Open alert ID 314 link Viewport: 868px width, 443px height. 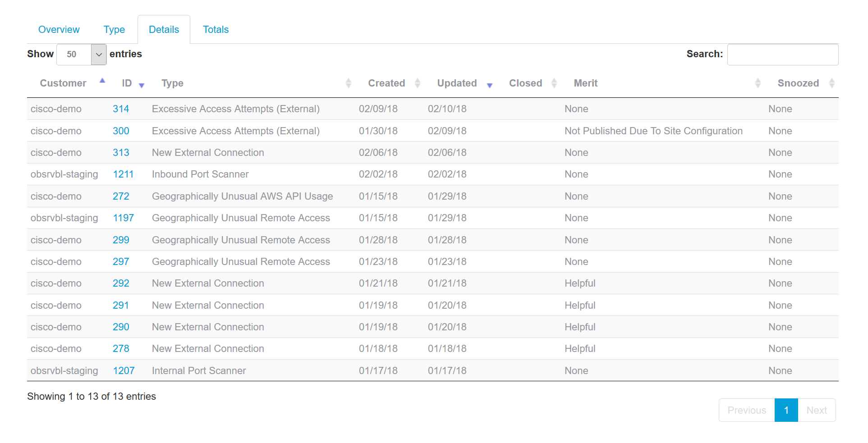(x=121, y=109)
